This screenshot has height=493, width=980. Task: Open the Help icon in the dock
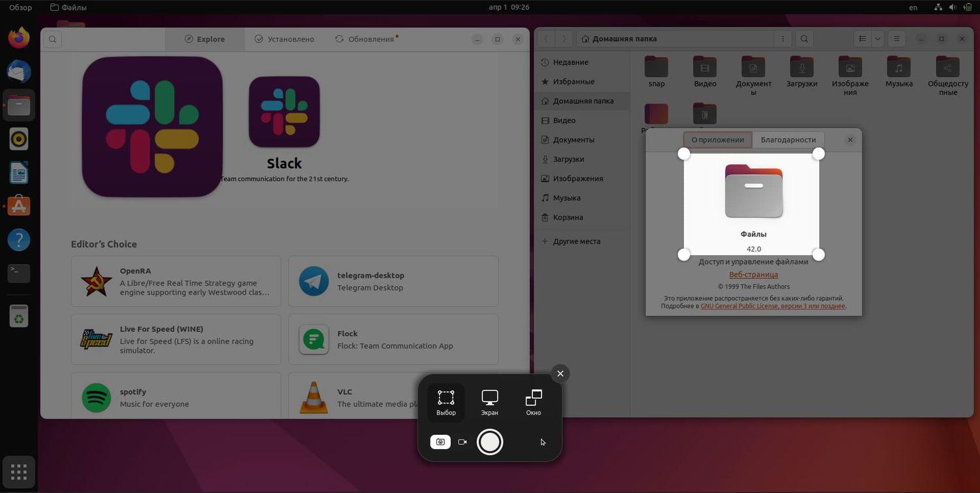[x=19, y=240]
